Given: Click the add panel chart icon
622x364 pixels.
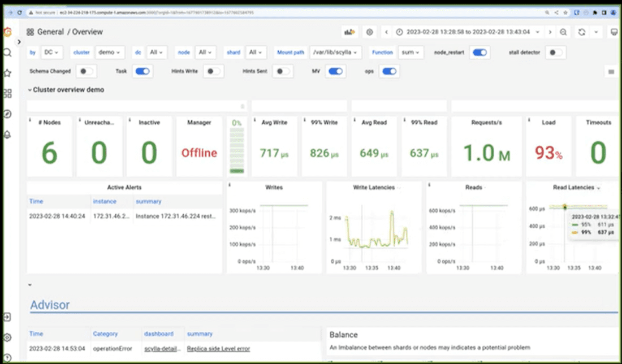Looking at the screenshot, I should [350, 32].
